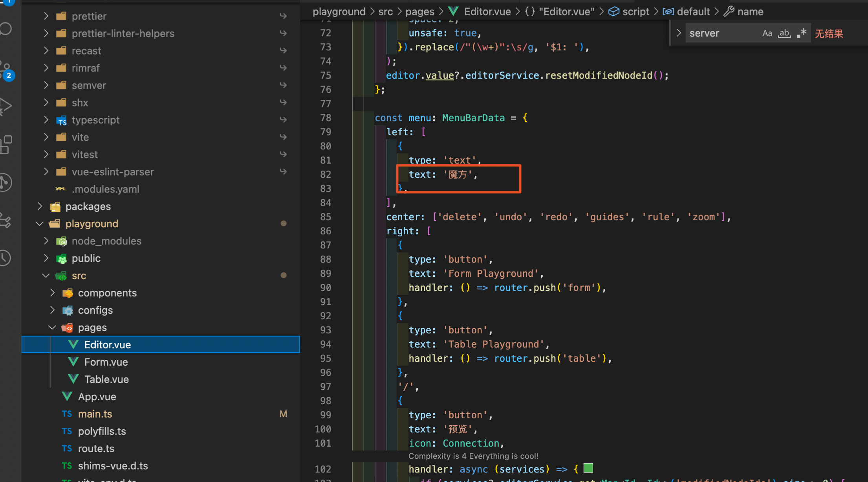Click the symlink arrow on vue-eslint-parser row
Screen dimensions: 868x482
(283, 172)
